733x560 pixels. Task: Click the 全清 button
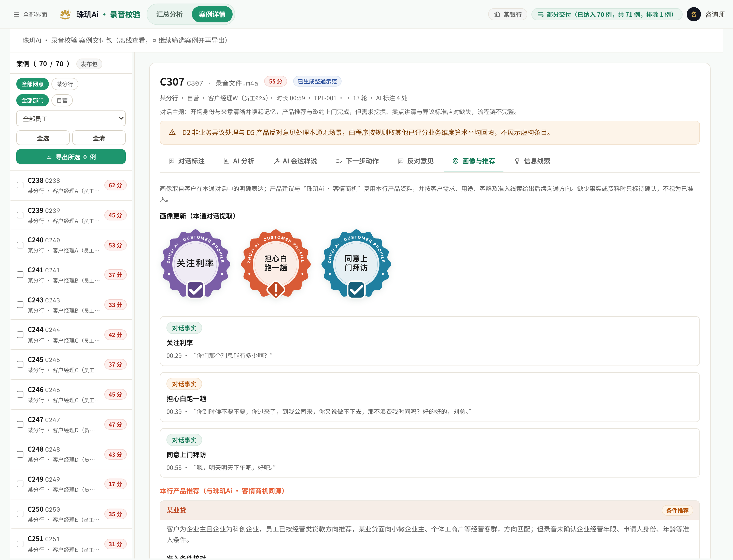(99, 138)
